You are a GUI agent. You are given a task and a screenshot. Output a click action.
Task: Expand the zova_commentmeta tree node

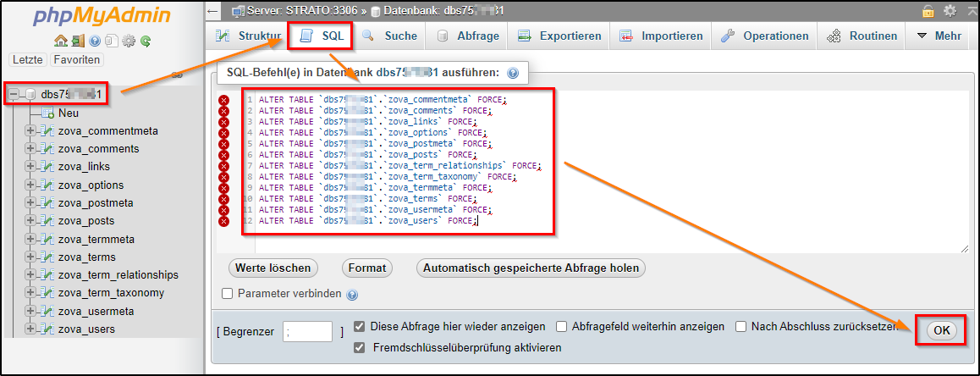30,130
